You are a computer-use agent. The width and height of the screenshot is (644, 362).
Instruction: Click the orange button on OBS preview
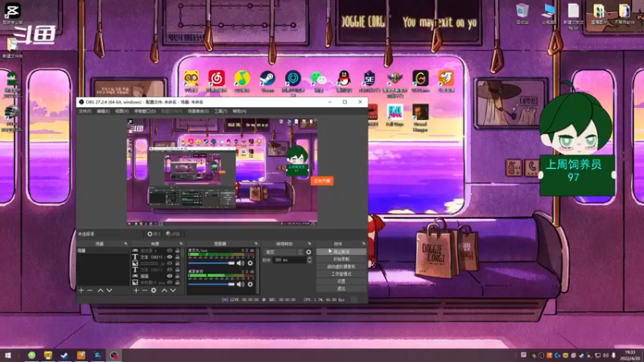[322, 181]
